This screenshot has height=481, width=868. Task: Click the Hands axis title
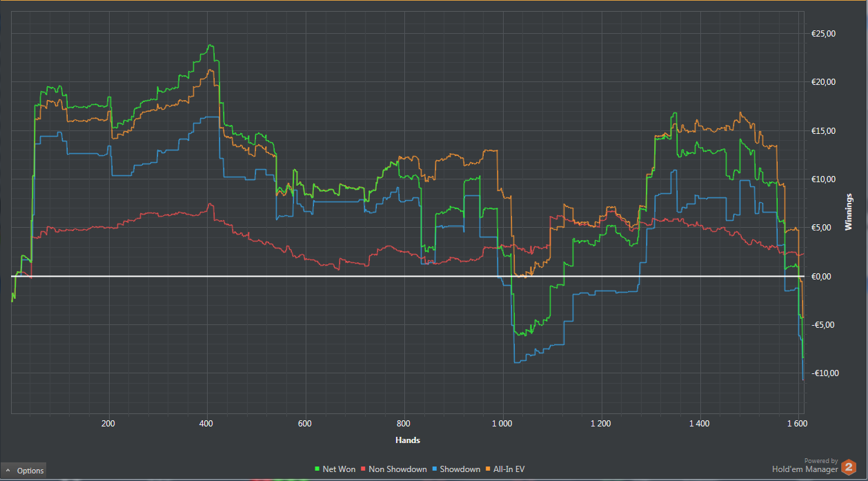click(x=408, y=440)
